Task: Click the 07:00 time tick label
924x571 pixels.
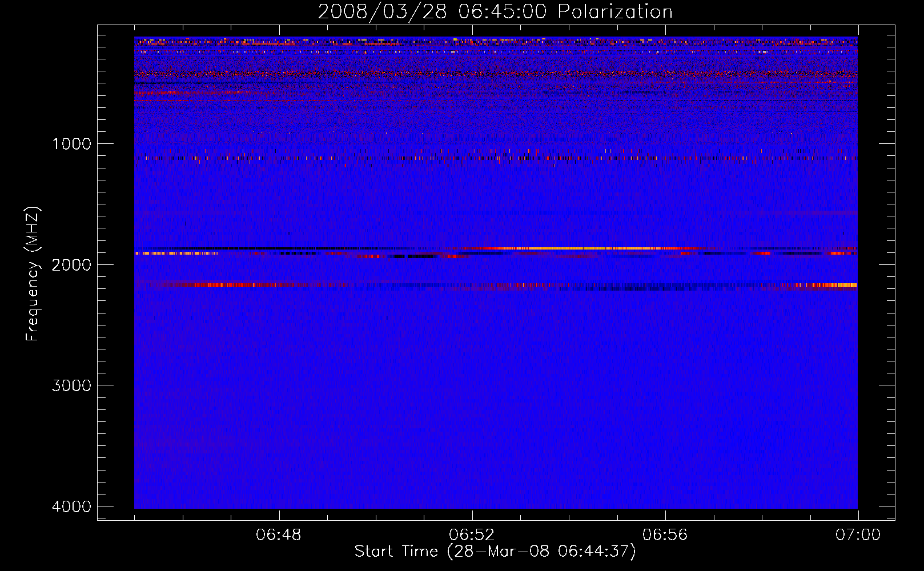Action: point(858,535)
